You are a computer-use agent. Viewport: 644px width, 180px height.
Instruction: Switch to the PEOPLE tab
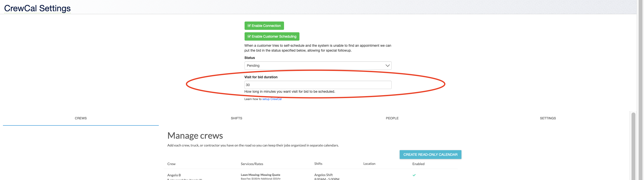coord(392,118)
